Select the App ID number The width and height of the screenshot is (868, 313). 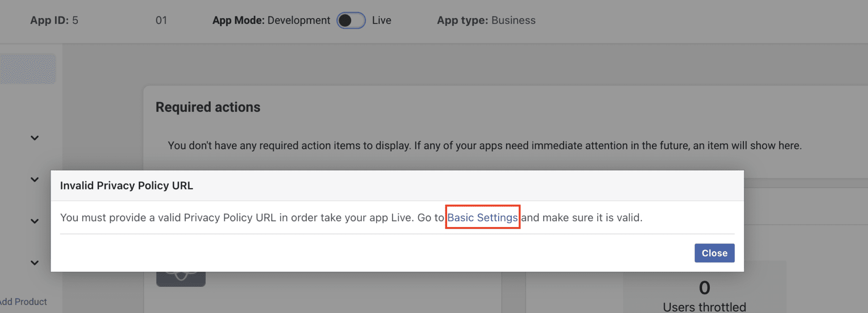(75, 20)
